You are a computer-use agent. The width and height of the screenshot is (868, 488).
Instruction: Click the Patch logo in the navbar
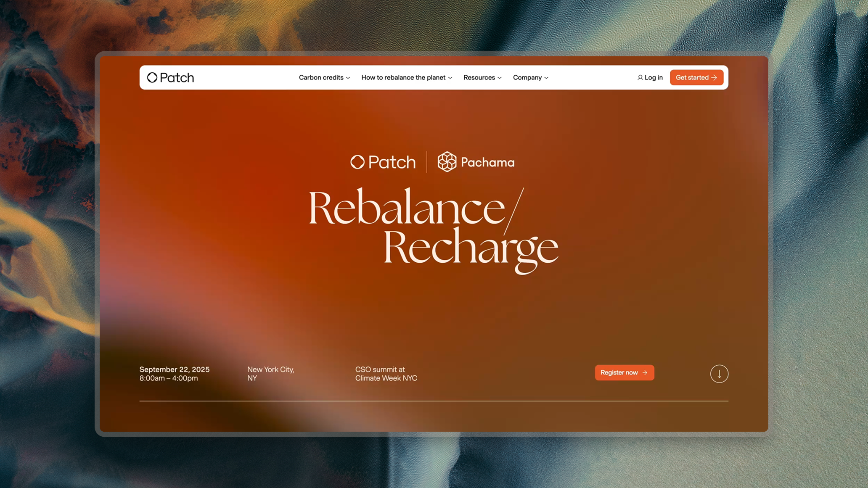click(170, 77)
